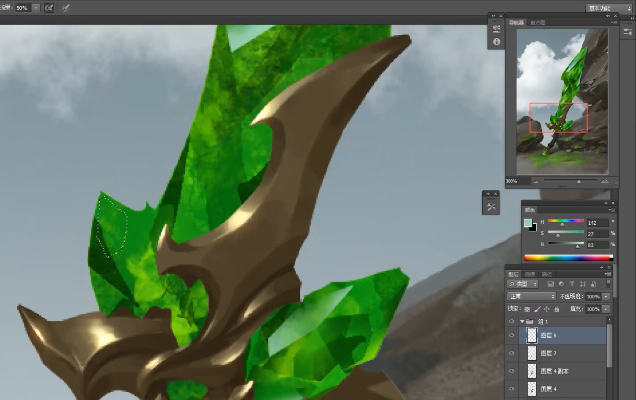Open the collapsed panel icon above the info icon
The width and height of the screenshot is (636, 400).
pos(497,28)
